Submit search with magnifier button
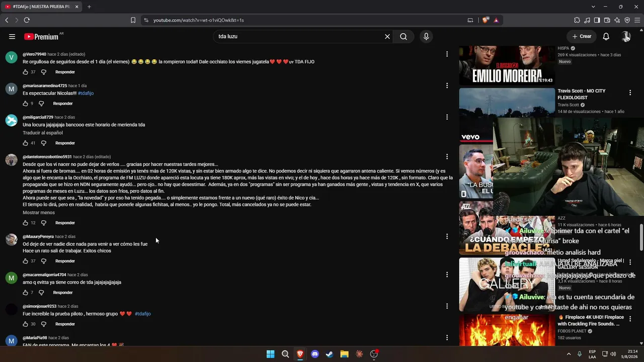Screen dimensions: 644x362 pos(404,36)
